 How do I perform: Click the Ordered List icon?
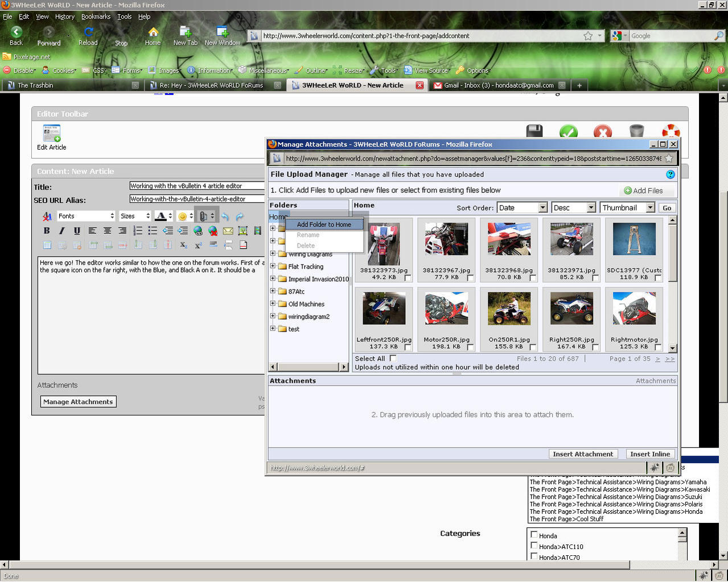pos(137,230)
